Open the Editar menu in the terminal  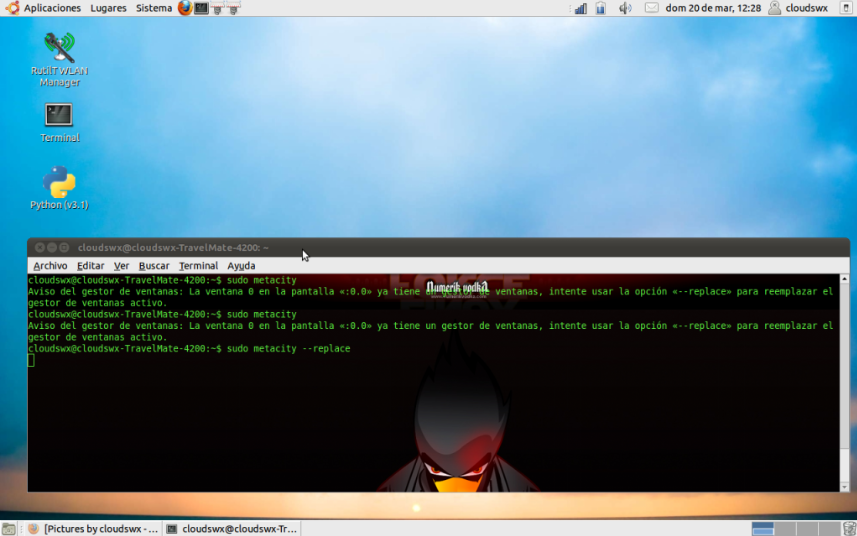[90, 266]
